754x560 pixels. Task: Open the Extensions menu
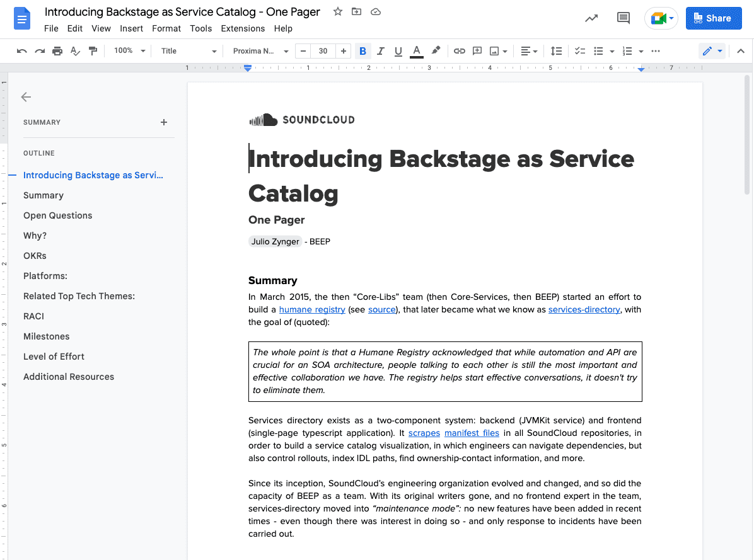pyautogui.click(x=243, y=28)
